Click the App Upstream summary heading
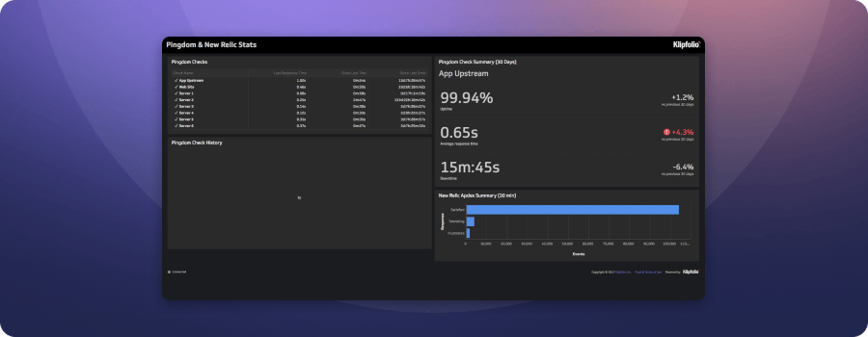 tap(463, 73)
